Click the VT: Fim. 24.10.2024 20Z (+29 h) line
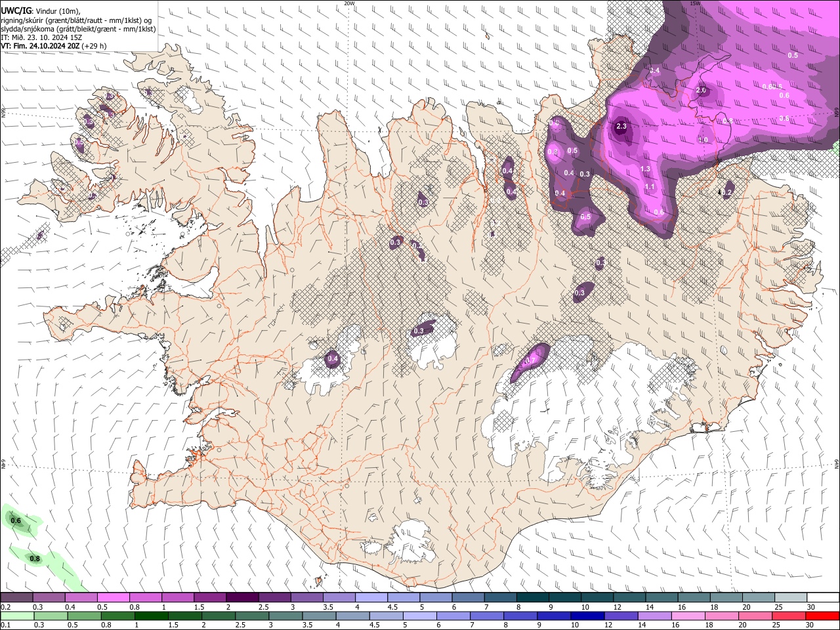 click(x=54, y=46)
